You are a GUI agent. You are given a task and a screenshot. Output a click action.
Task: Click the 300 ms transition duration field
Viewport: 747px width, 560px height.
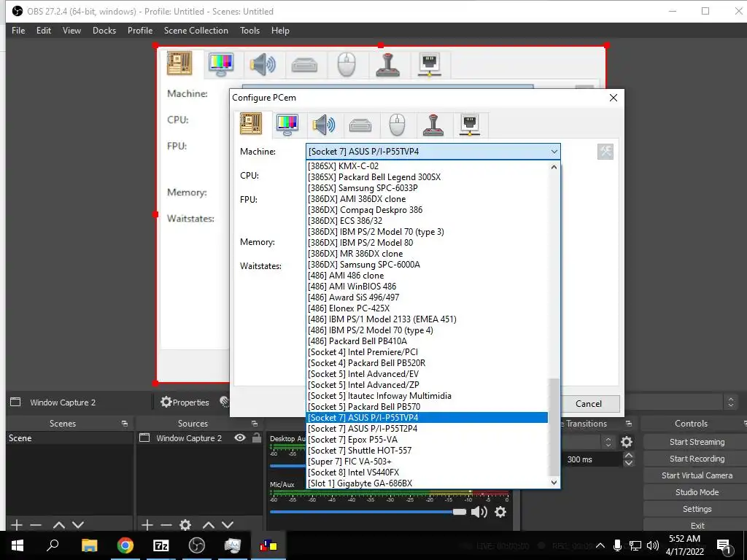pyautogui.click(x=593, y=459)
